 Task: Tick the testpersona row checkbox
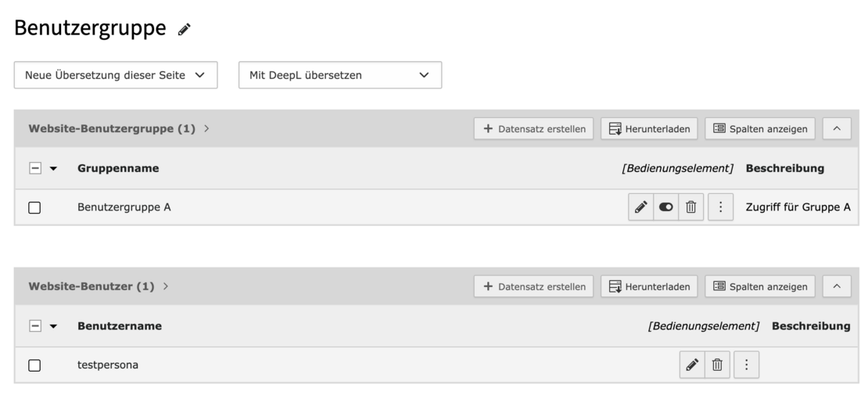34,365
